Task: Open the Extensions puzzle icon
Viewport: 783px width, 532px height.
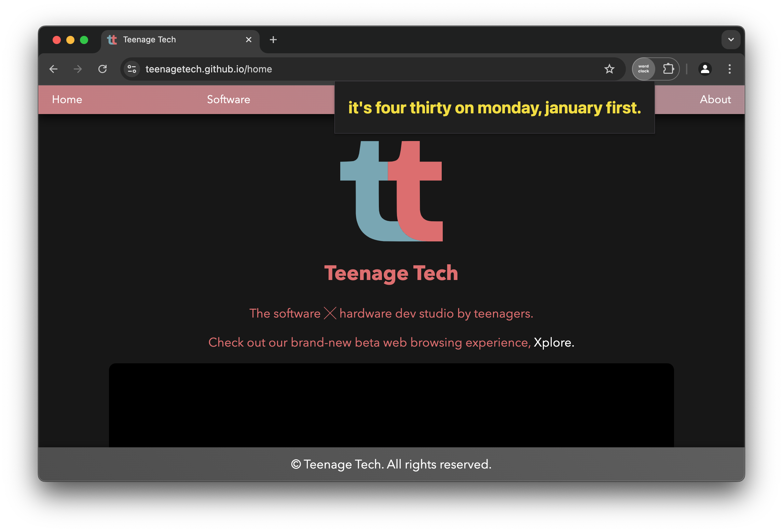Action: (x=668, y=69)
